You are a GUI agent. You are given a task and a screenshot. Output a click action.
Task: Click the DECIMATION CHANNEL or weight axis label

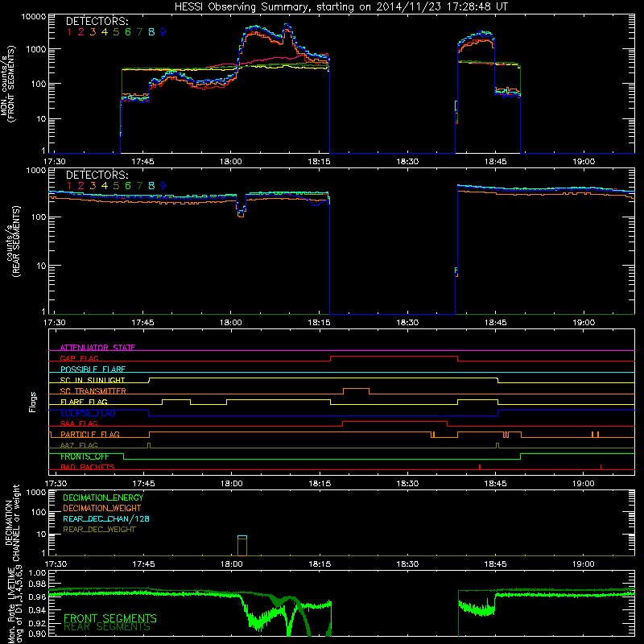coord(13,522)
